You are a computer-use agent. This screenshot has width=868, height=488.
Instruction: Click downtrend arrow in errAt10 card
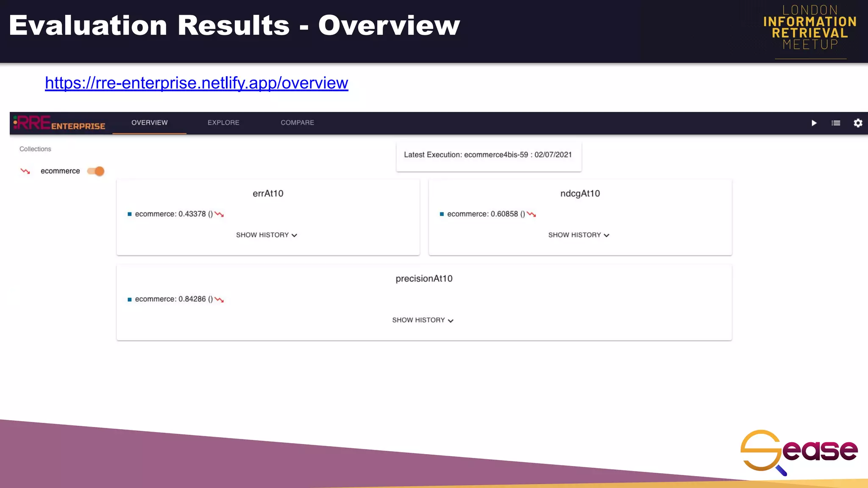[x=219, y=214]
